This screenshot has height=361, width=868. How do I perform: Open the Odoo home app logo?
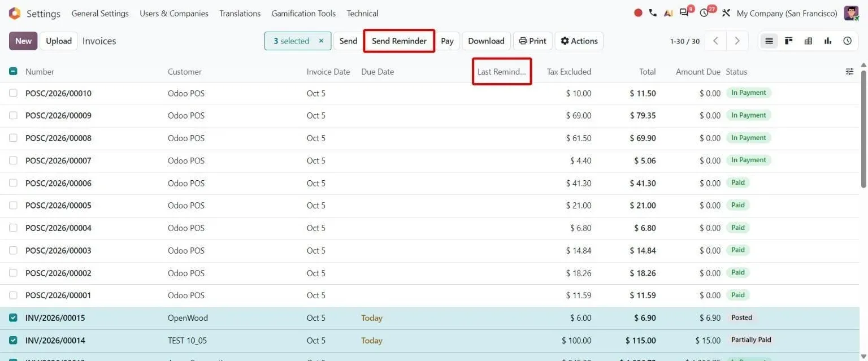pyautogui.click(x=15, y=13)
